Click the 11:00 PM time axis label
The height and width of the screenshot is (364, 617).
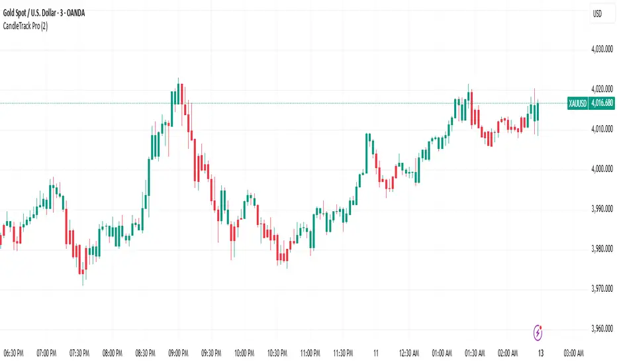[x=310, y=353]
